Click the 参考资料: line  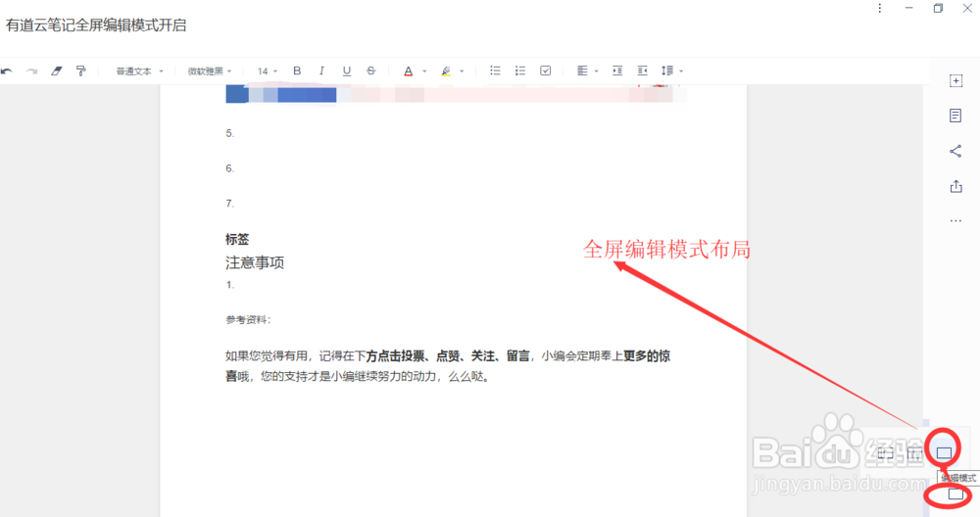click(248, 319)
